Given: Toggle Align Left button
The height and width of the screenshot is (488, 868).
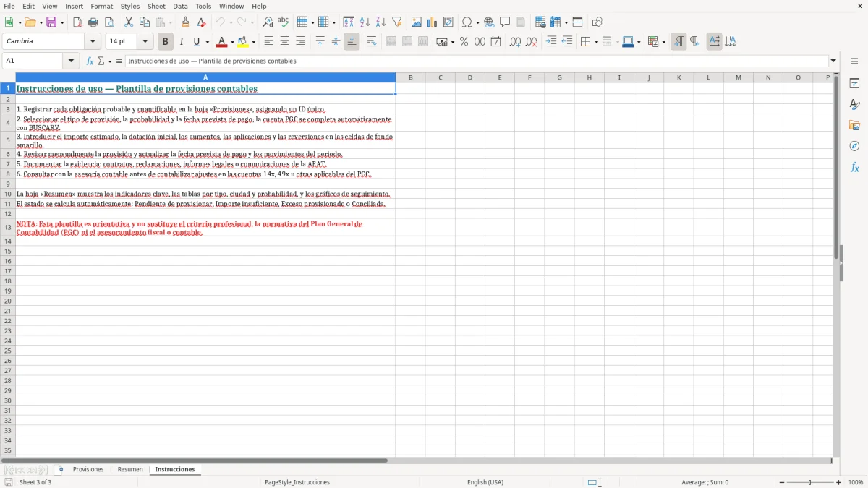Looking at the screenshot, I should click(269, 42).
